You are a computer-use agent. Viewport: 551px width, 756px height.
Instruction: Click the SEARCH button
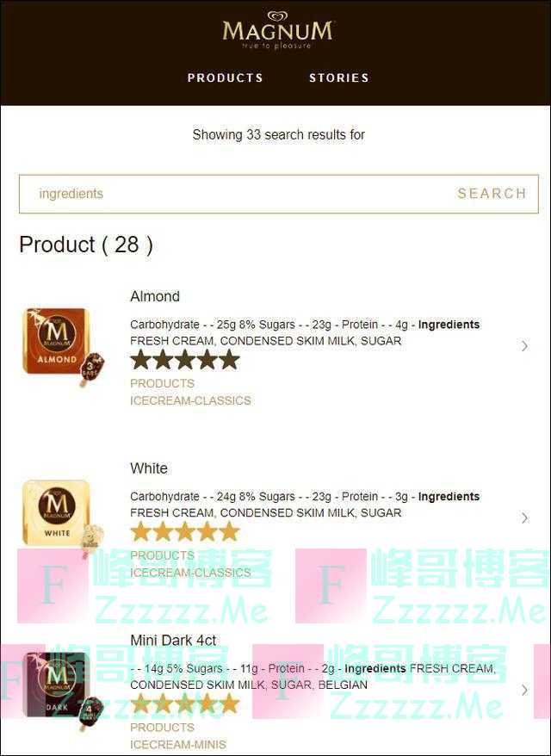click(492, 194)
